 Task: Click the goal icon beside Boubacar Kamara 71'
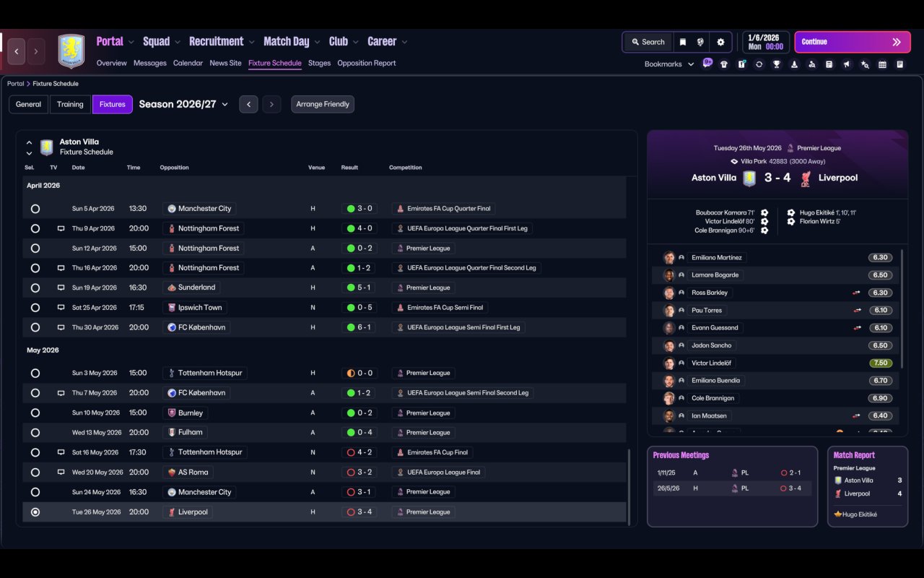764,213
